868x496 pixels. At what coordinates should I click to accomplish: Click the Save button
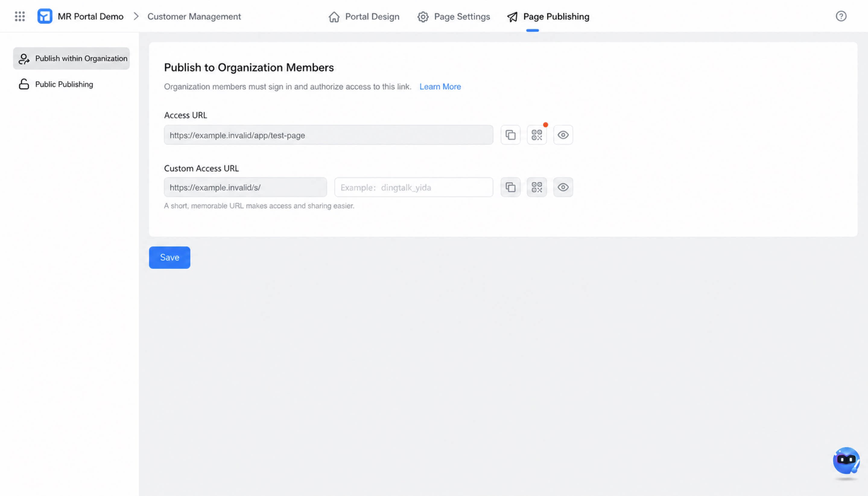coord(169,258)
